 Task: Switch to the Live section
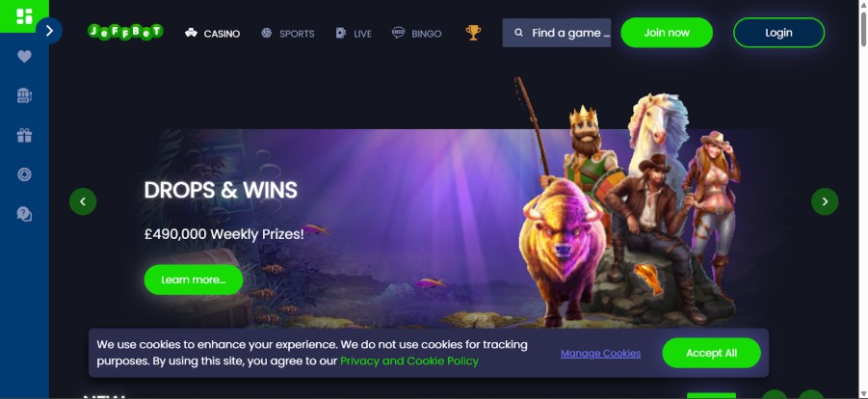tap(354, 33)
